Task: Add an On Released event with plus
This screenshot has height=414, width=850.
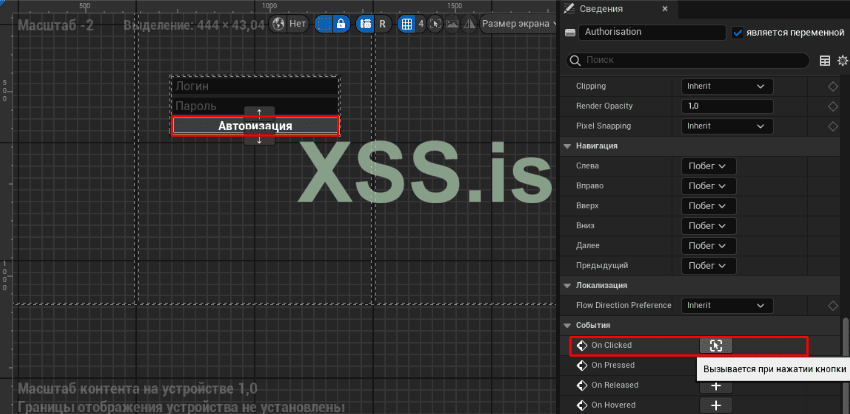Action: [x=716, y=385]
